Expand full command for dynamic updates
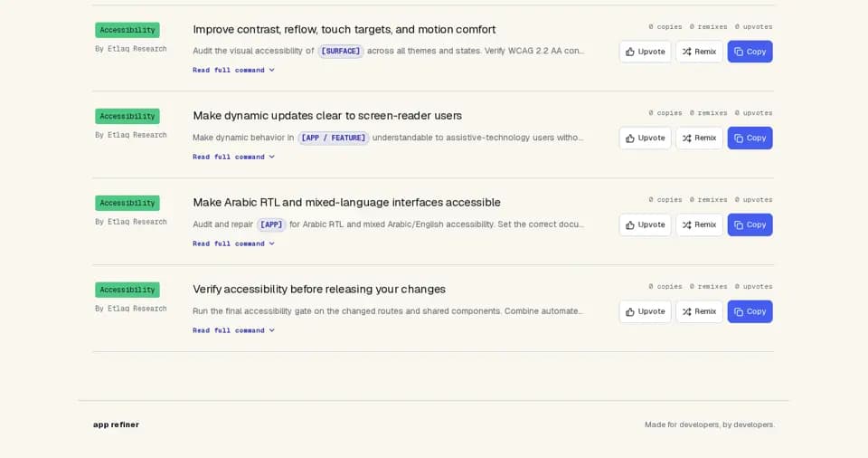This screenshot has width=868, height=458. (233, 157)
